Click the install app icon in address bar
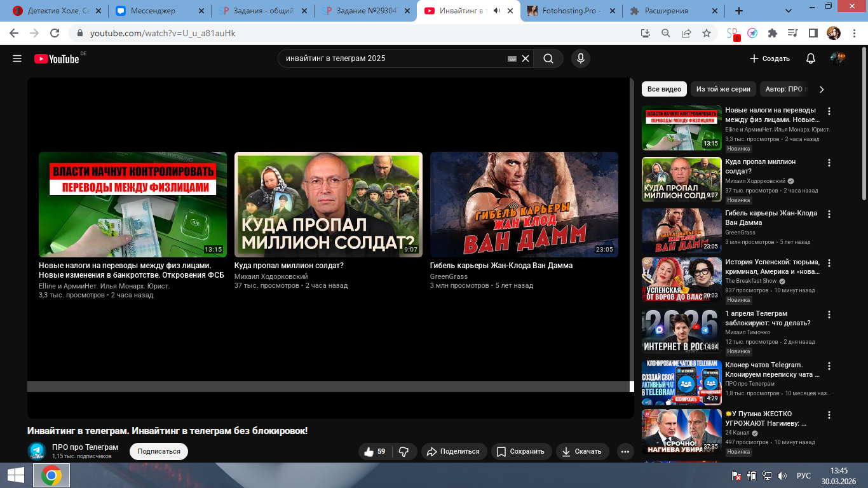868x488 pixels. point(646,33)
